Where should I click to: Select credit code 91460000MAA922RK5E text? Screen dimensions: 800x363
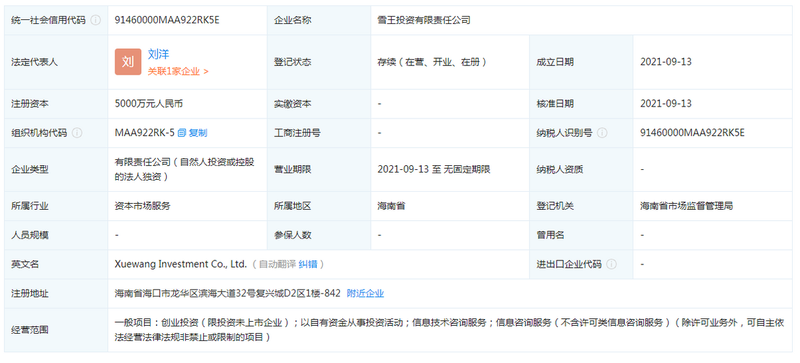(x=167, y=20)
